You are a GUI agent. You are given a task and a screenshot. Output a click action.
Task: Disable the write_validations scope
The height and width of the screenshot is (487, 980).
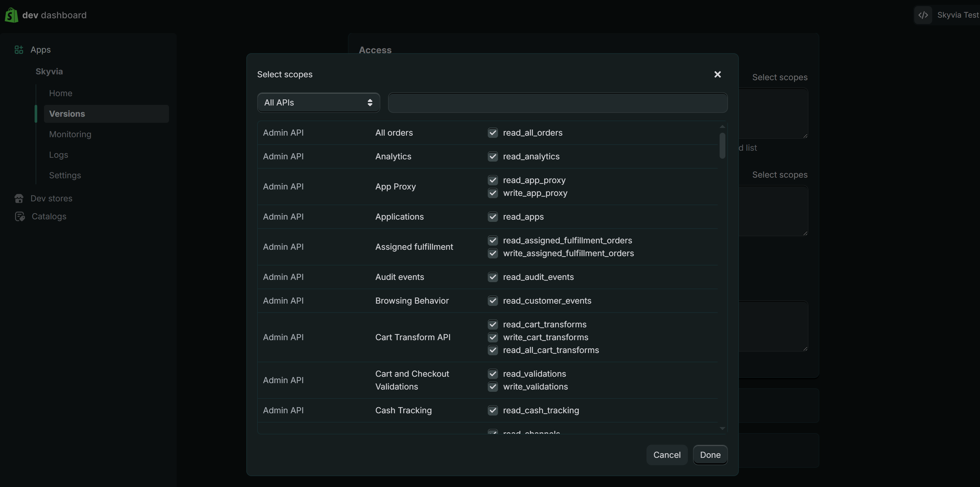tap(493, 387)
